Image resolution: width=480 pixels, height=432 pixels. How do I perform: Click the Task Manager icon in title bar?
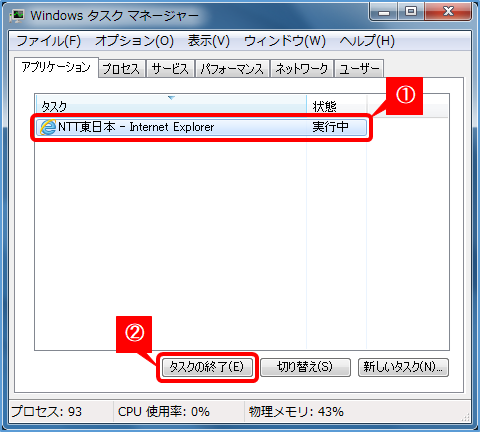17,15
